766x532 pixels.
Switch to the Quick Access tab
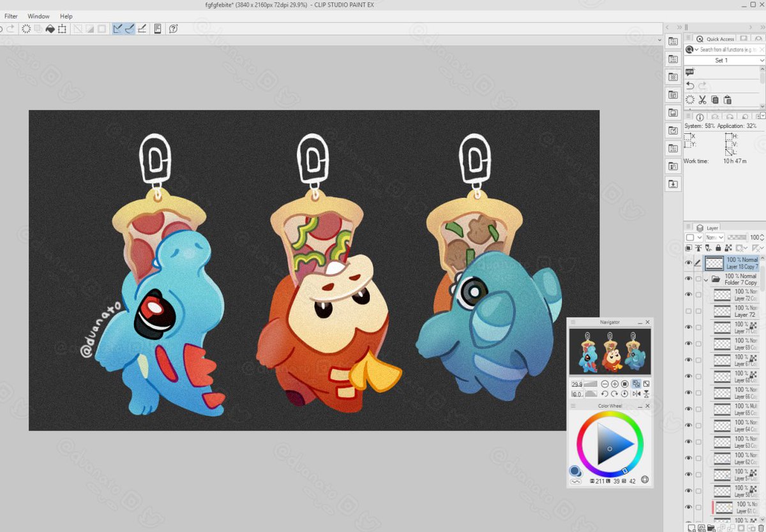pos(716,39)
